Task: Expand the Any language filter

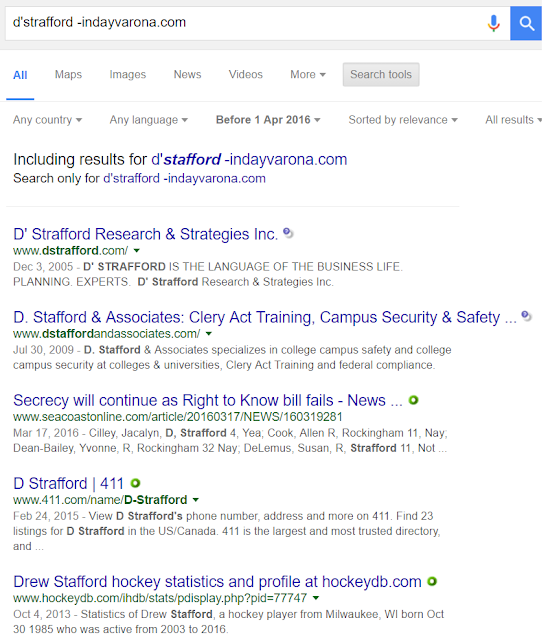Action: [149, 120]
